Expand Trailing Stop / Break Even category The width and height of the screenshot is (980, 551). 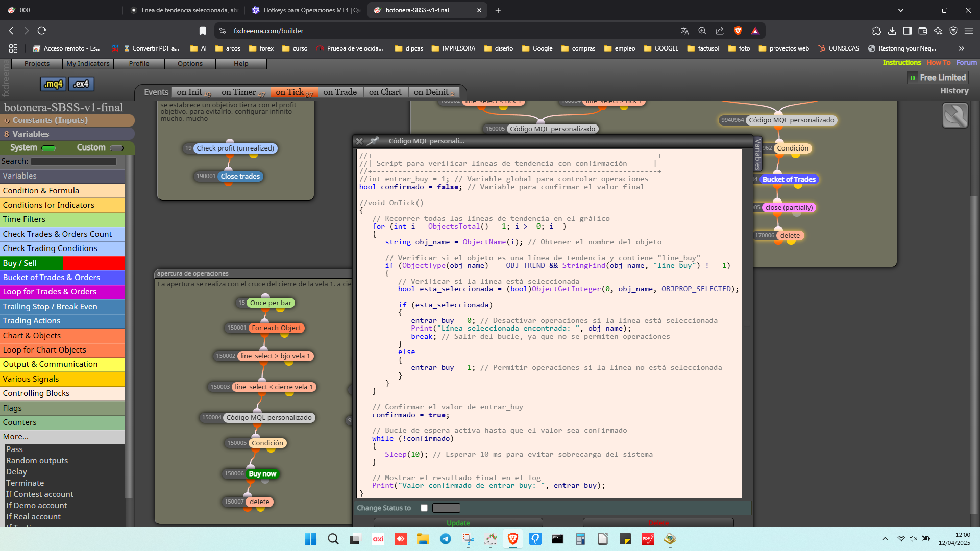pos(62,307)
